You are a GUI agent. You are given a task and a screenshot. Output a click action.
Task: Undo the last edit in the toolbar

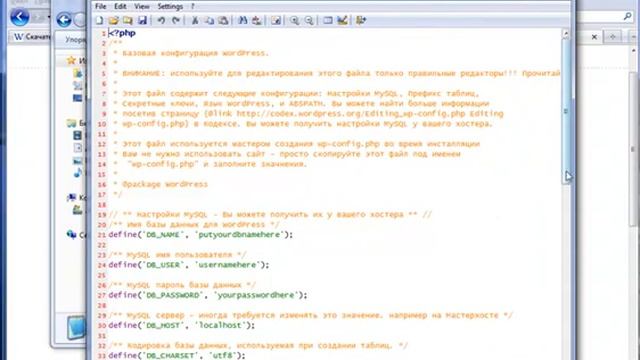pos(162,20)
